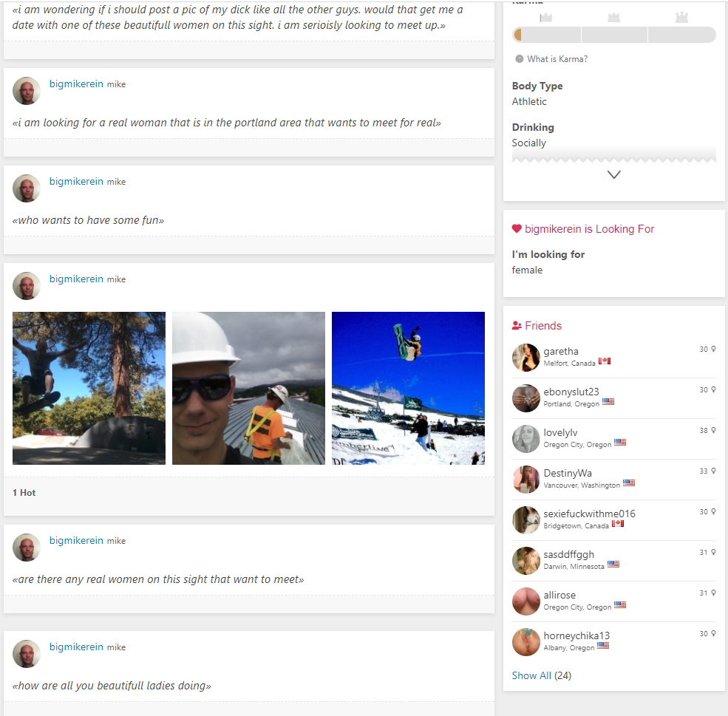Click garetha's friend avatar
The image size is (728, 716).
[x=525, y=358]
